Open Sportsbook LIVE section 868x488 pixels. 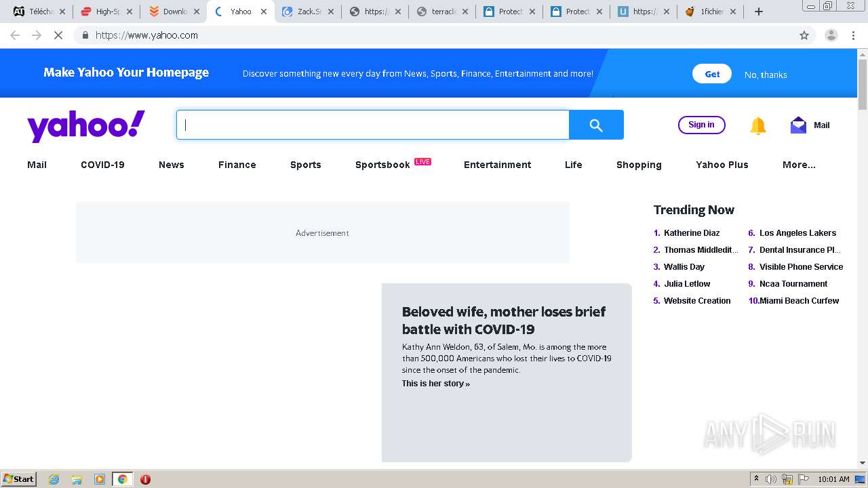point(393,164)
